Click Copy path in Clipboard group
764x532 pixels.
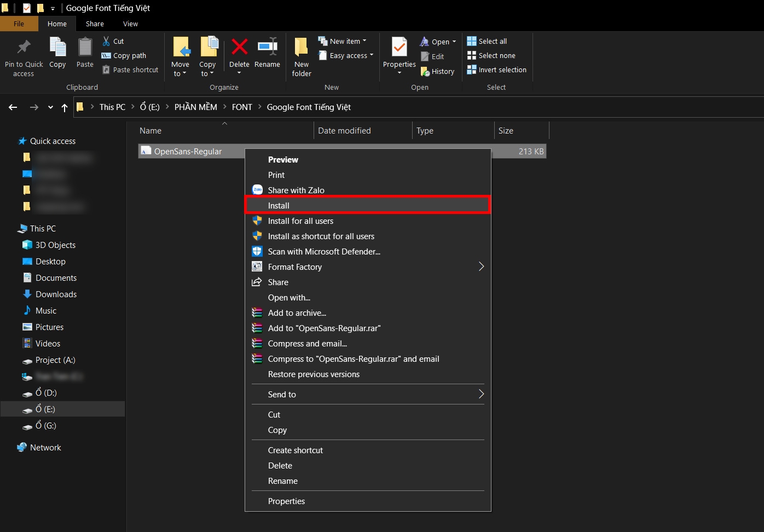point(124,55)
